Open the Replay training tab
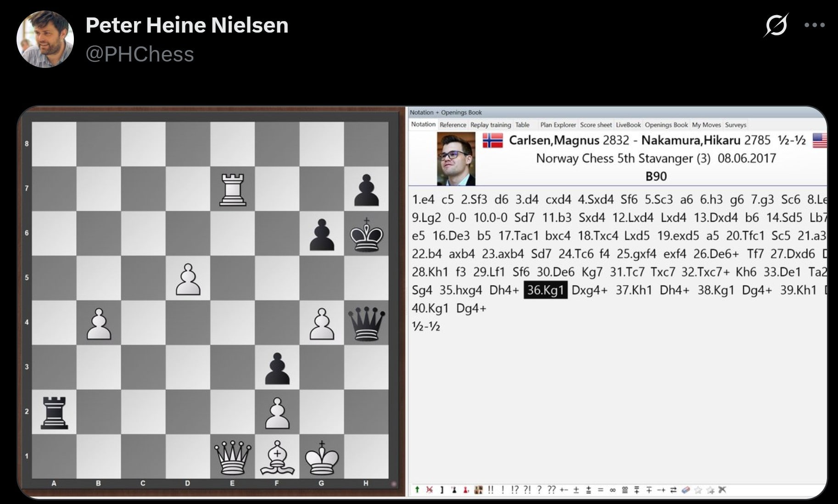This screenshot has height=504, width=838. pyautogui.click(x=491, y=125)
